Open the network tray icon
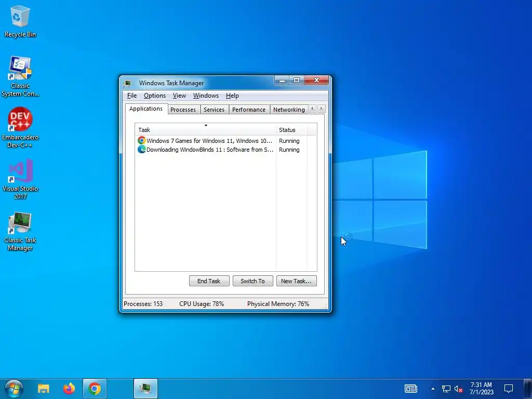Screen dimensions: 532x399 point(446,389)
